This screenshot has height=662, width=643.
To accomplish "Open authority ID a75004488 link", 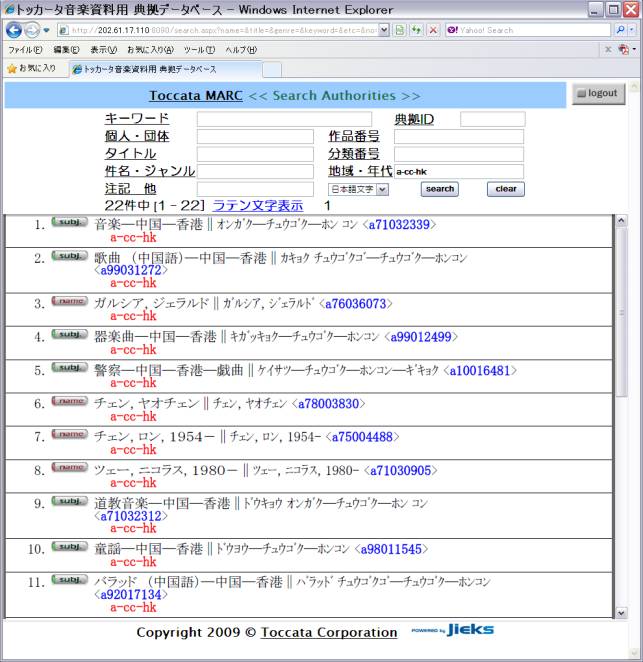I will click(x=363, y=437).
